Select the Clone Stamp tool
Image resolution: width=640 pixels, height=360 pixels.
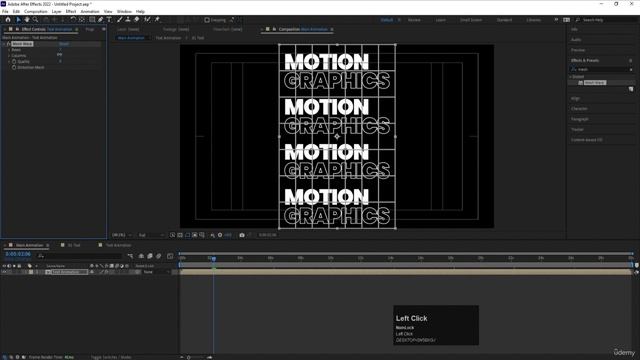[x=128, y=20]
